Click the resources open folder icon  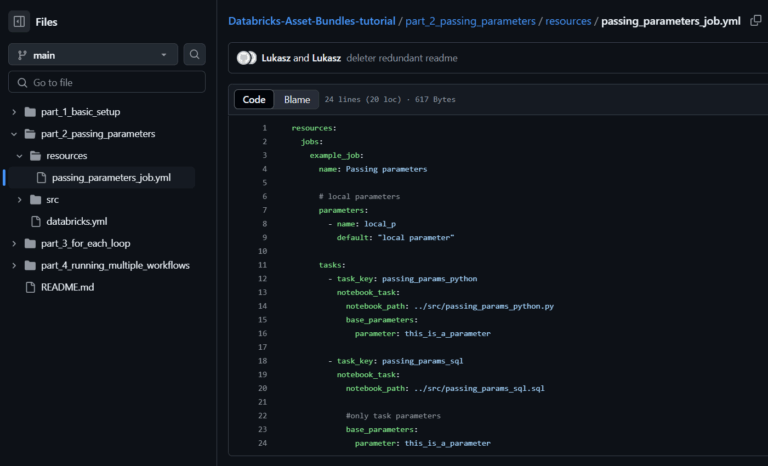click(36, 156)
